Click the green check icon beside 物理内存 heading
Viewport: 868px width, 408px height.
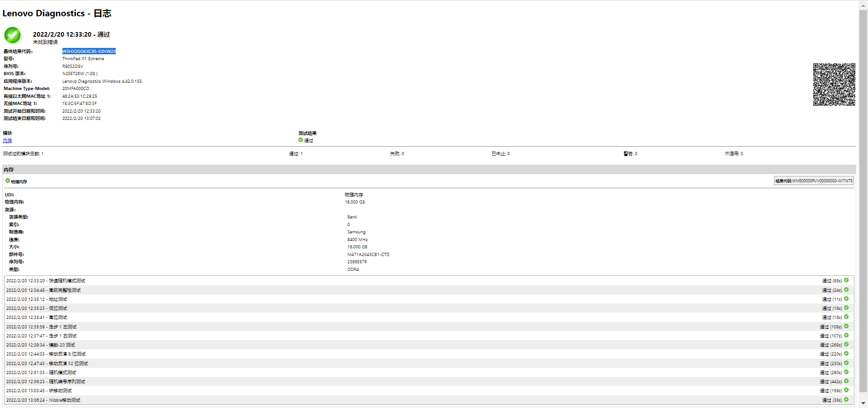coord(8,180)
